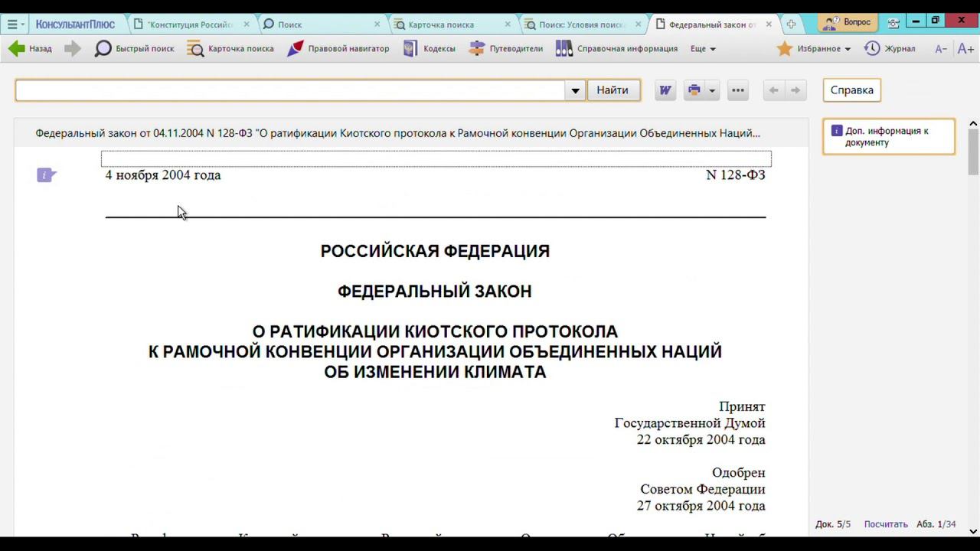The width and height of the screenshot is (980, 551).
Task: Select the Федеральный закон tab
Action: click(x=712, y=24)
